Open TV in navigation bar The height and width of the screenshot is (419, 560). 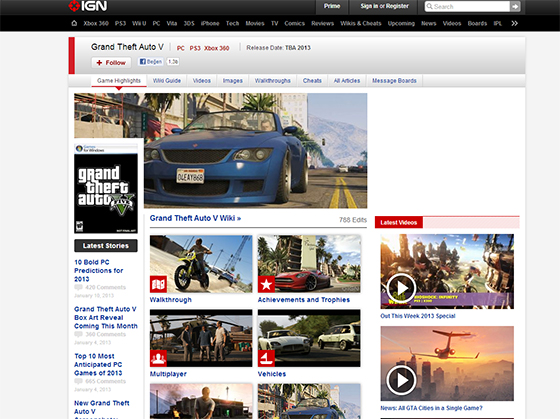(x=274, y=23)
